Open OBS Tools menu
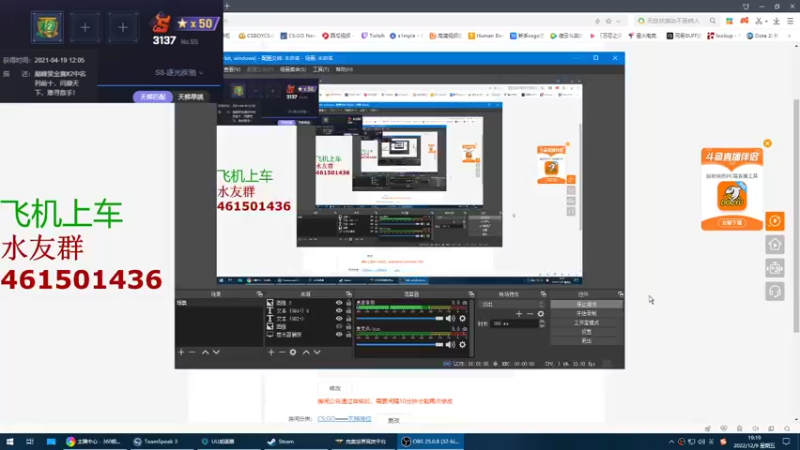Screen dimensions: 800x450 coord(320,69)
